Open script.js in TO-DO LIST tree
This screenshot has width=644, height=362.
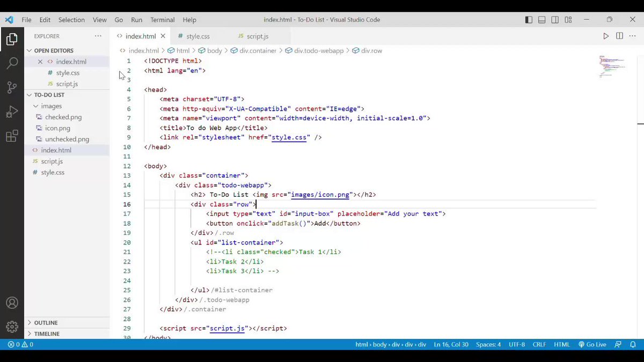tap(52, 161)
